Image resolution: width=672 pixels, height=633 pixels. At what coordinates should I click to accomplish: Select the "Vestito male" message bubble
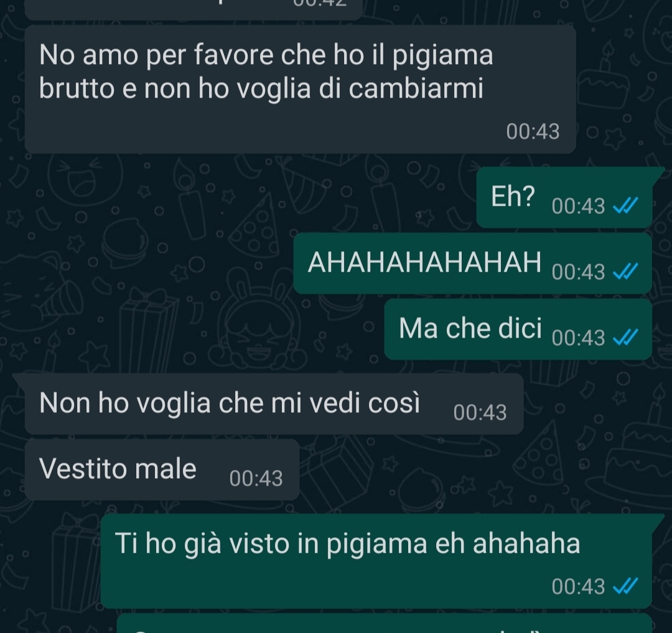162,469
